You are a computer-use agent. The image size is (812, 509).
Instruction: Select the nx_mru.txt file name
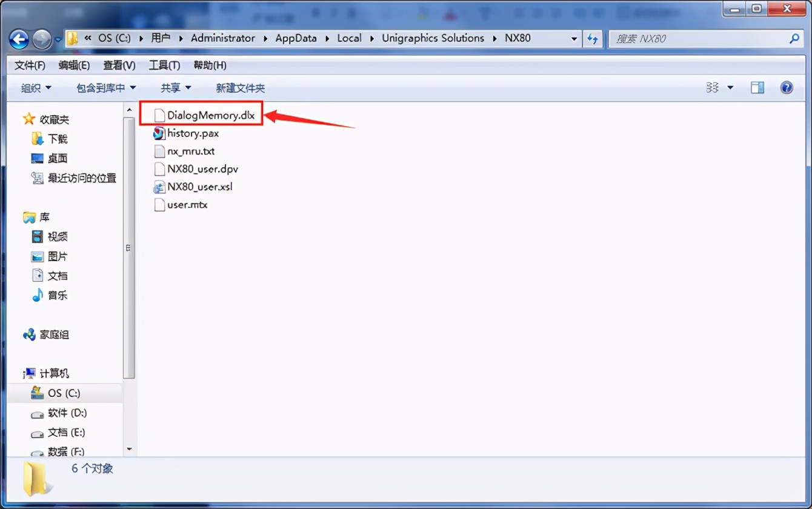click(191, 151)
